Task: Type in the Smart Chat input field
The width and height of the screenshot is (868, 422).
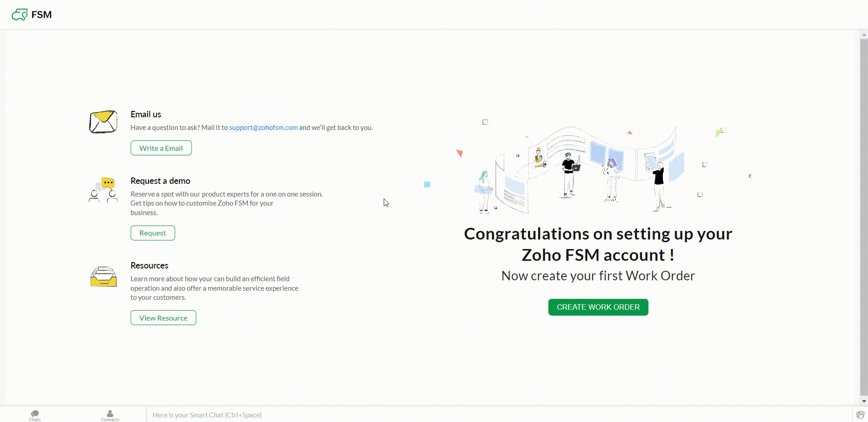Action: 453,415
